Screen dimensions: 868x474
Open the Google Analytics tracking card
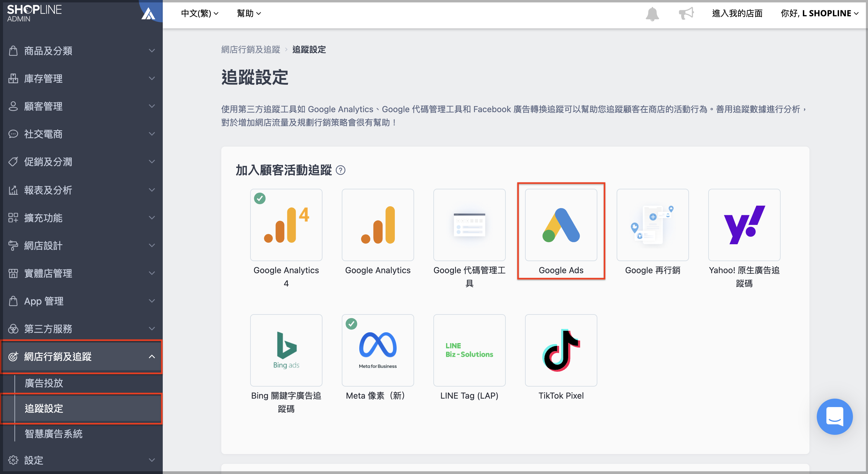378,225
